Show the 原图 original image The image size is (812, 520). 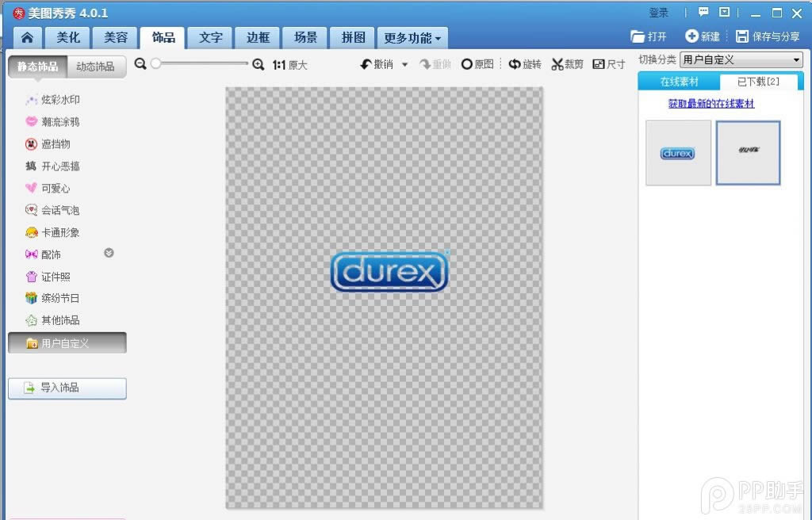point(477,64)
